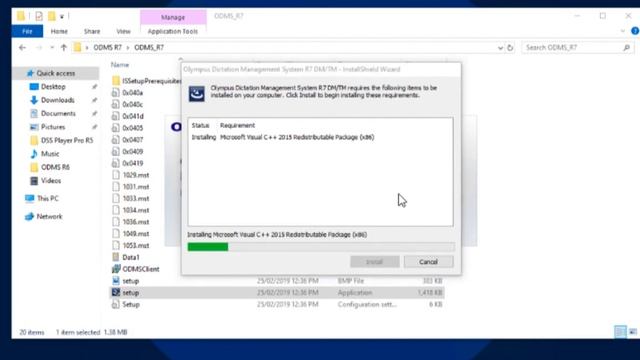Select the 1053.mst file

136,246
